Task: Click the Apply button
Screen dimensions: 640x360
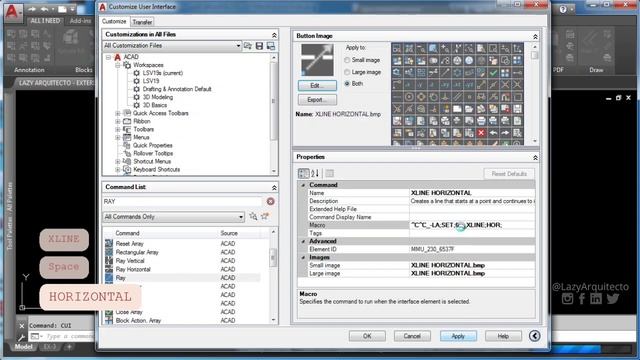Action: coord(458,336)
